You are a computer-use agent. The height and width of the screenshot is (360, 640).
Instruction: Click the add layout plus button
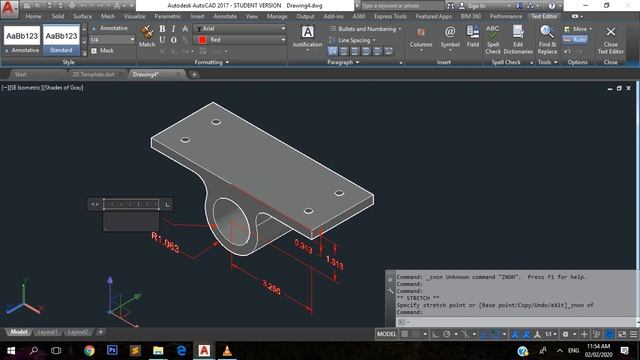tap(100, 332)
